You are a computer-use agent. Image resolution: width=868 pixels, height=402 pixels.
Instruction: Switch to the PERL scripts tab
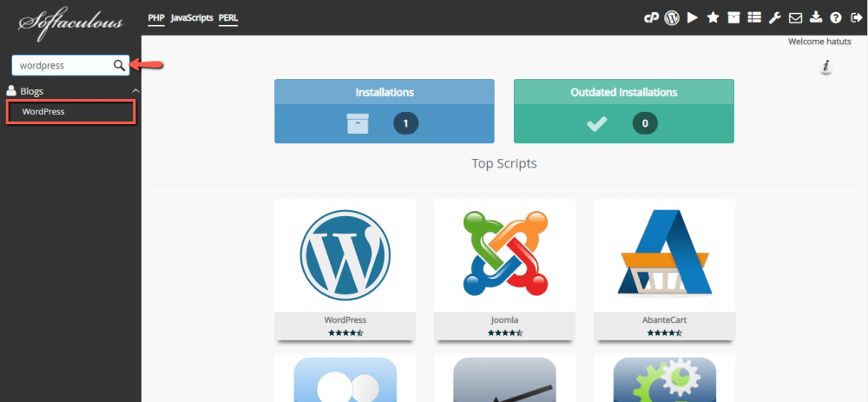coord(228,17)
